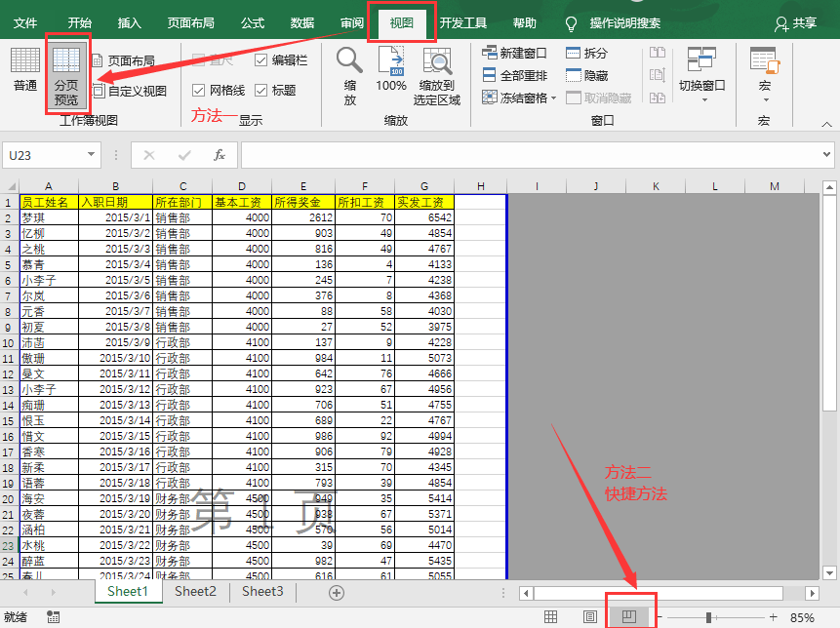
Task: Toggle the Ruler (直尺) checkbox
Action: tap(212, 59)
